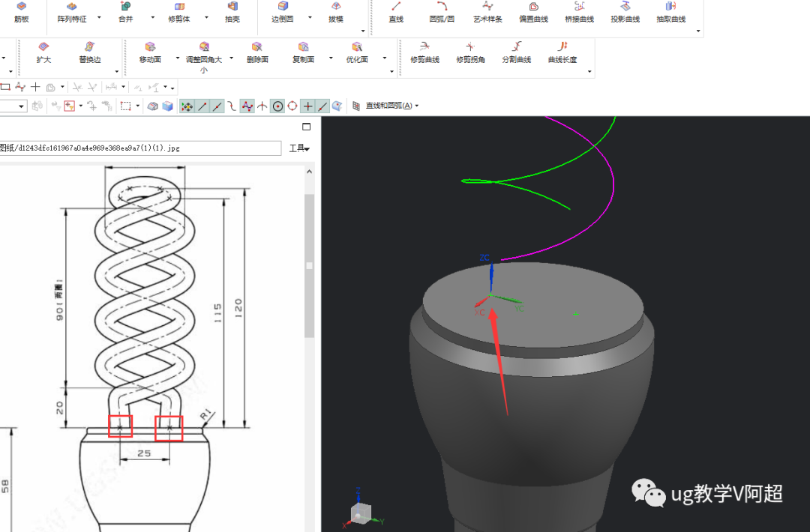
Task: Select the 边倒圆 edge blend tool
Action: [283, 13]
